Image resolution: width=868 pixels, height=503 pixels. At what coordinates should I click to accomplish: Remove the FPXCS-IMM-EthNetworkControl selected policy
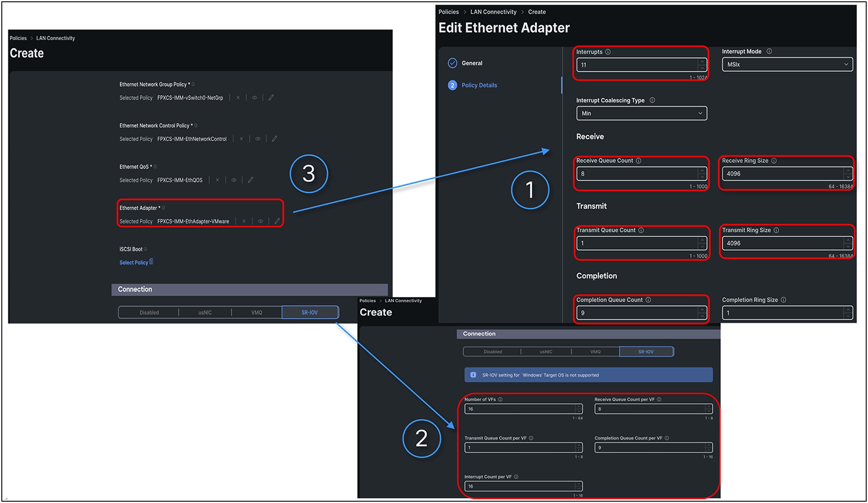[x=241, y=139]
